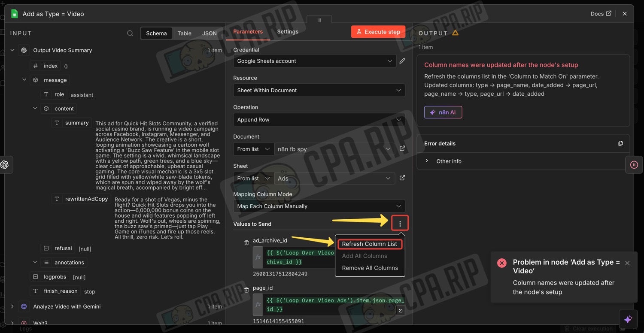Screen dimensions: 644x333
Task: Switch input view to JSON
Action: [x=209, y=33]
